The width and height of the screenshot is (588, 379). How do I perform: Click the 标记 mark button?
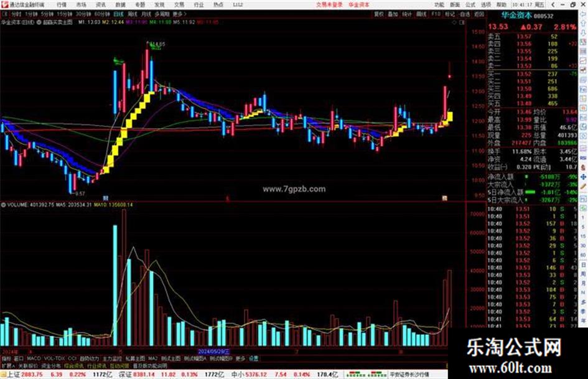tap(450, 14)
